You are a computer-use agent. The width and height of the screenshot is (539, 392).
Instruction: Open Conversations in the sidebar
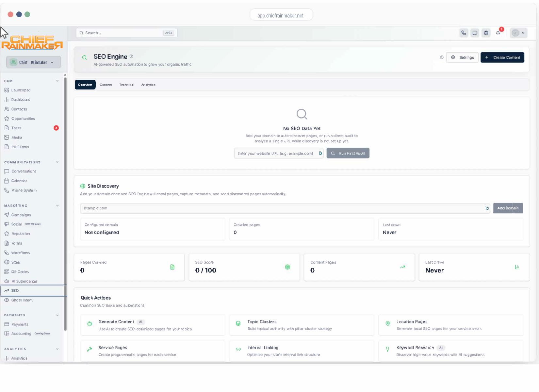[24, 171]
